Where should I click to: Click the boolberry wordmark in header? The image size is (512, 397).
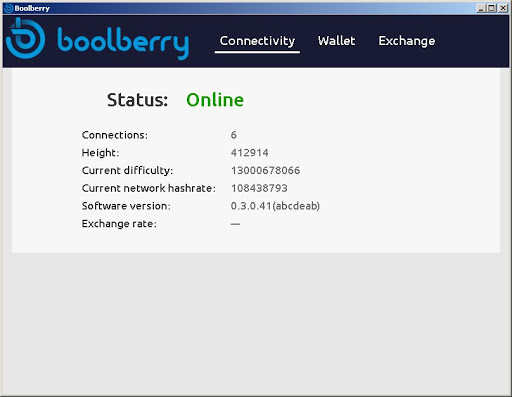pyautogui.click(x=123, y=43)
